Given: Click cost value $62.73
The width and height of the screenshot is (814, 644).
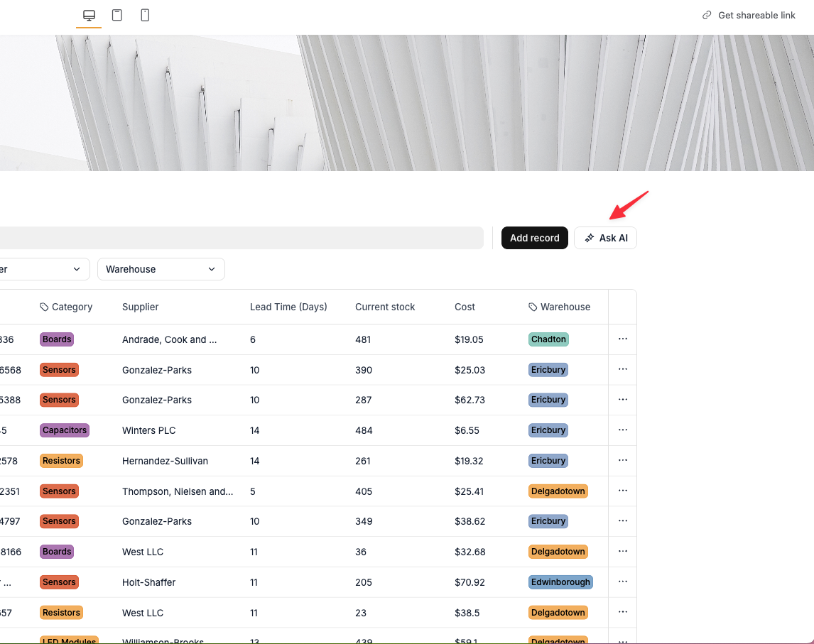Looking at the screenshot, I should (470, 400).
